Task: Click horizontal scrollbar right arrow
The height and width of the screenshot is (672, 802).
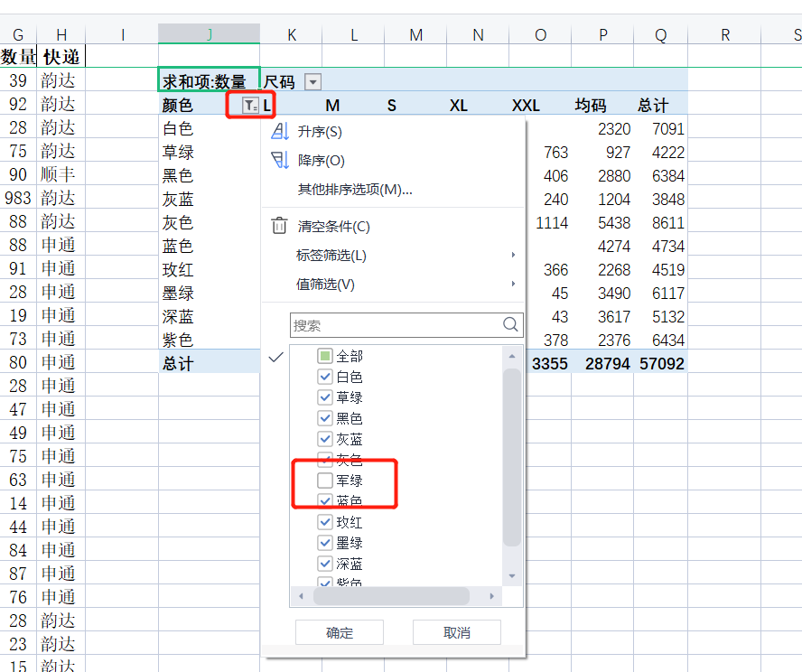Action: 491,596
